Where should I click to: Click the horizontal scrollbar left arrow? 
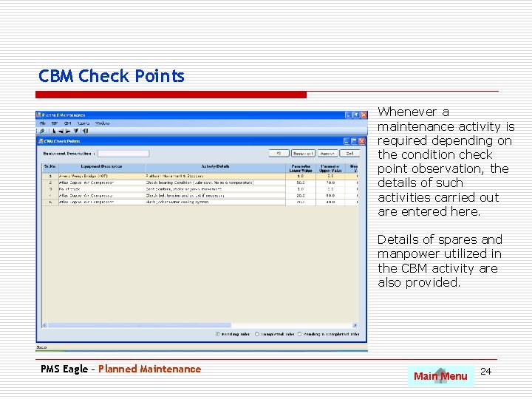(45, 325)
